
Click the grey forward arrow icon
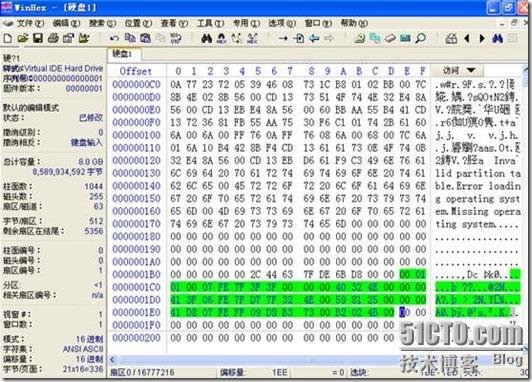[329, 38]
